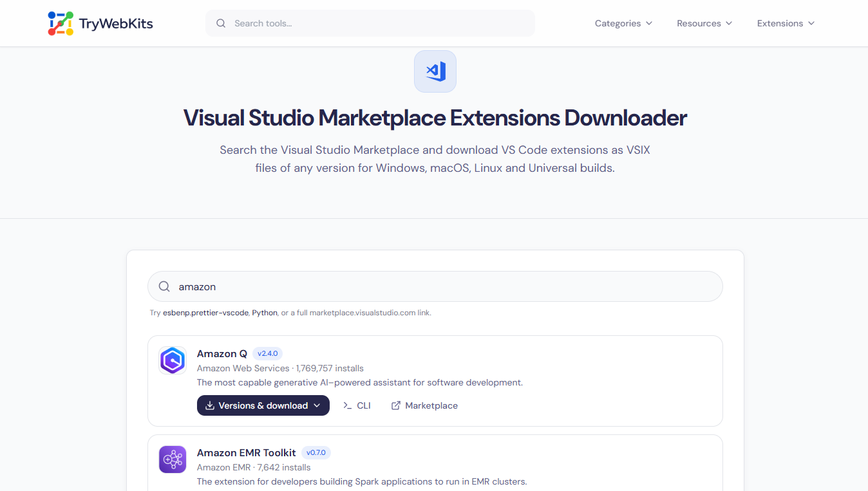Try the Python example link

click(x=265, y=313)
